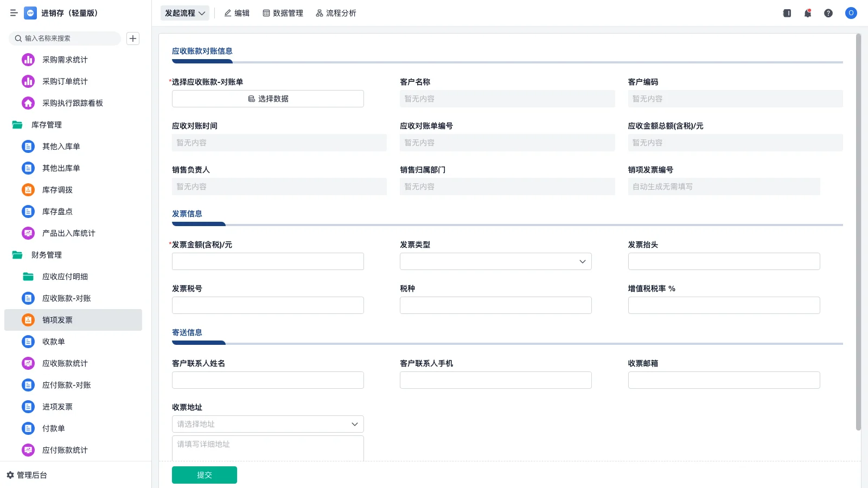
Task: Click the 财务管理 folder icon
Action: (x=17, y=255)
